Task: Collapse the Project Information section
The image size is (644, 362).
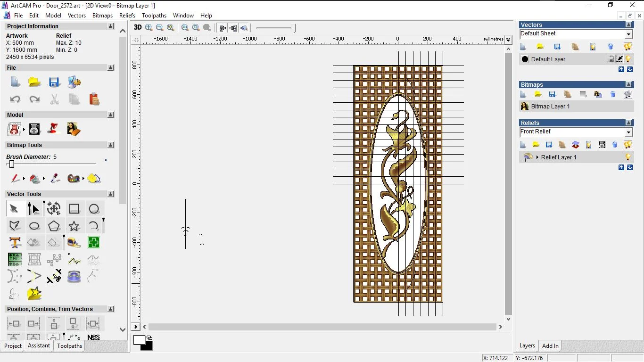Action: 111,26
